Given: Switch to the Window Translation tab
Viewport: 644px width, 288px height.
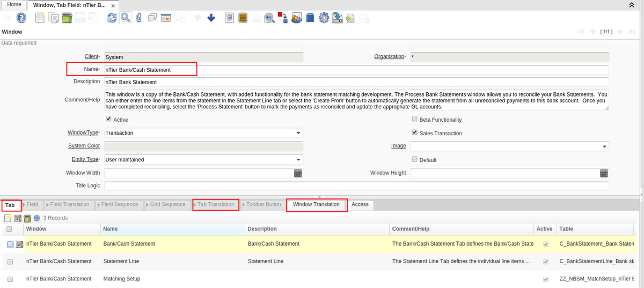Looking at the screenshot, I should [316, 204].
